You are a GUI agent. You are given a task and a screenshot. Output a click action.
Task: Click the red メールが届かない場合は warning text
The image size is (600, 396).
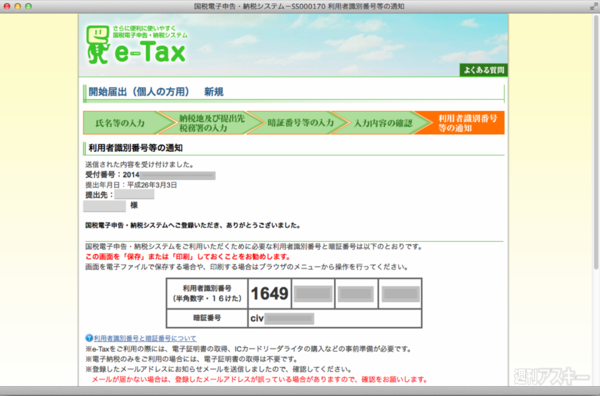point(259,380)
